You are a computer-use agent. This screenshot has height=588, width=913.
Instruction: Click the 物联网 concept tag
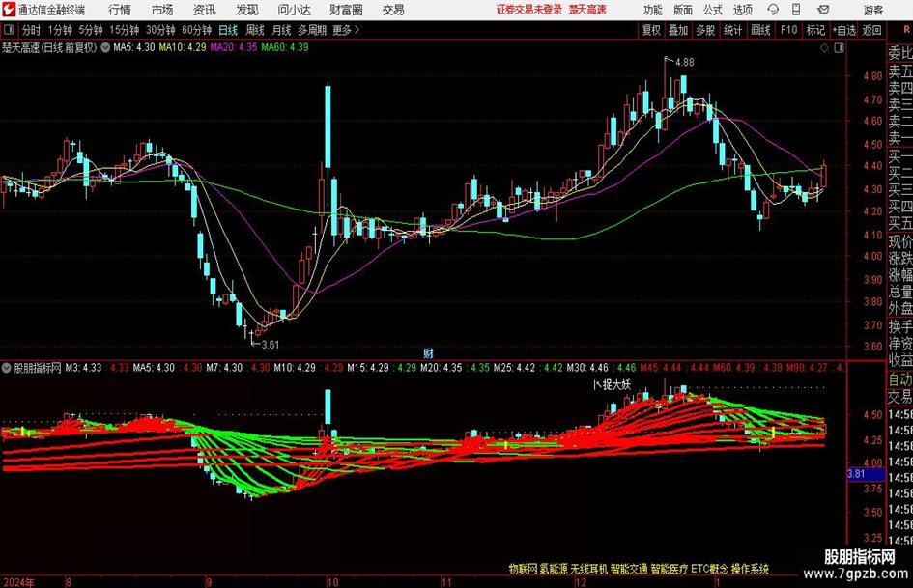(x=523, y=569)
